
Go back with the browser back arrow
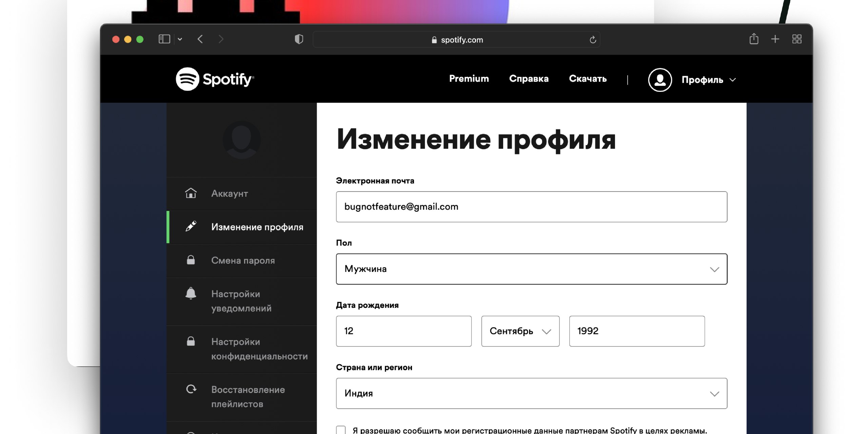click(200, 39)
